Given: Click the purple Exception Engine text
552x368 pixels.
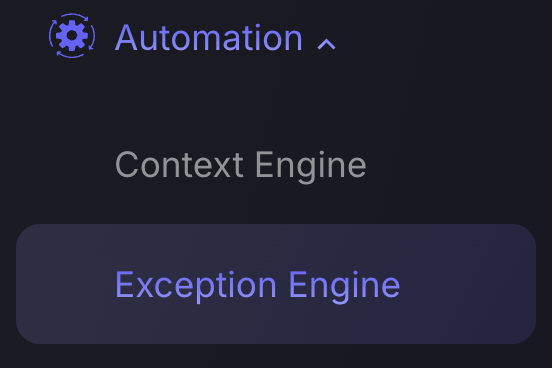Looking at the screenshot, I should (258, 285).
